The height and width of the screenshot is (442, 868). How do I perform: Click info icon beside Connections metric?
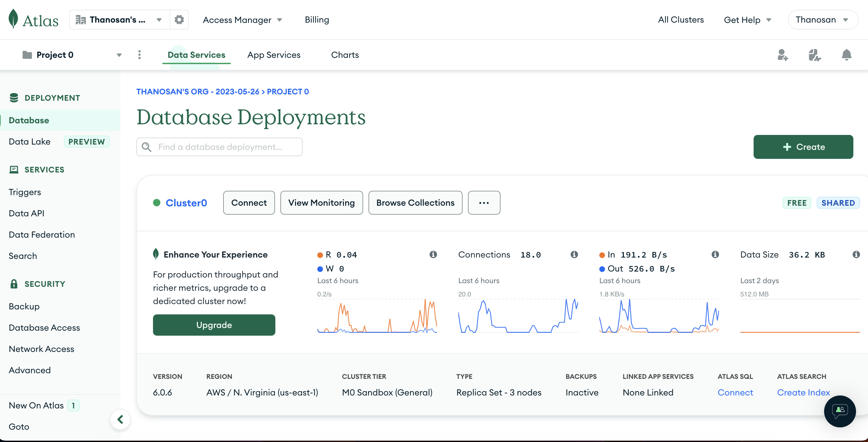click(574, 255)
